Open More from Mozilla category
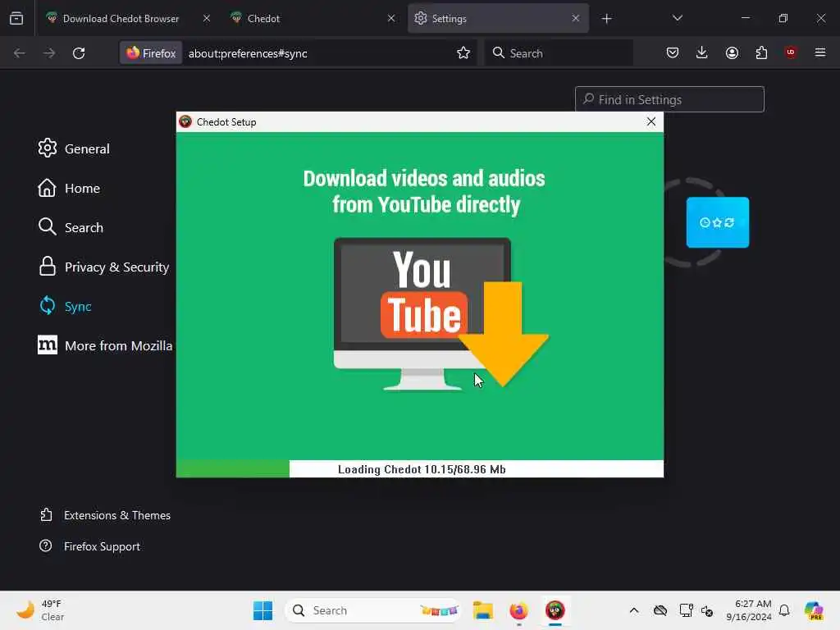Viewport: 840px width, 630px height. 105,345
